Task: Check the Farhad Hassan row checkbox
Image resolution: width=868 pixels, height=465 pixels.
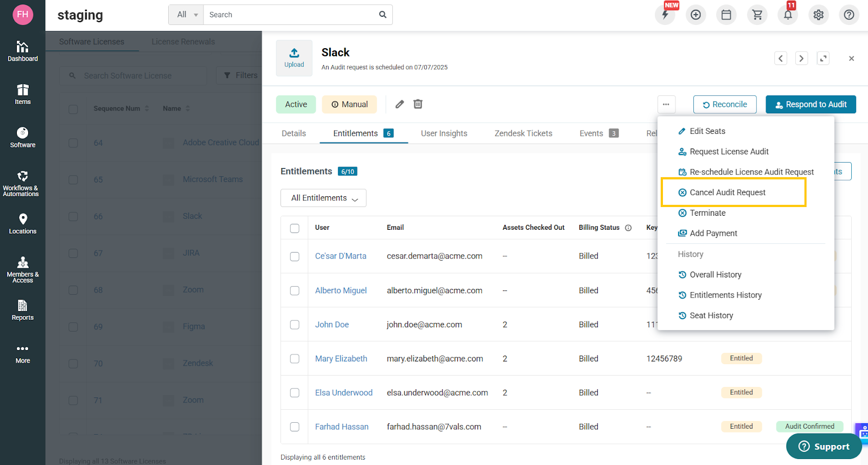Action: tap(295, 427)
